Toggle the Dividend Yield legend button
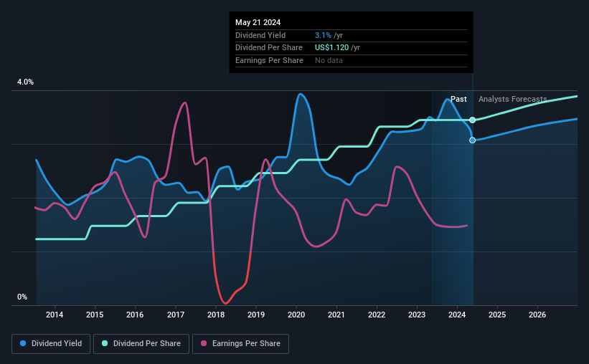The width and height of the screenshot is (589, 364). (x=51, y=344)
